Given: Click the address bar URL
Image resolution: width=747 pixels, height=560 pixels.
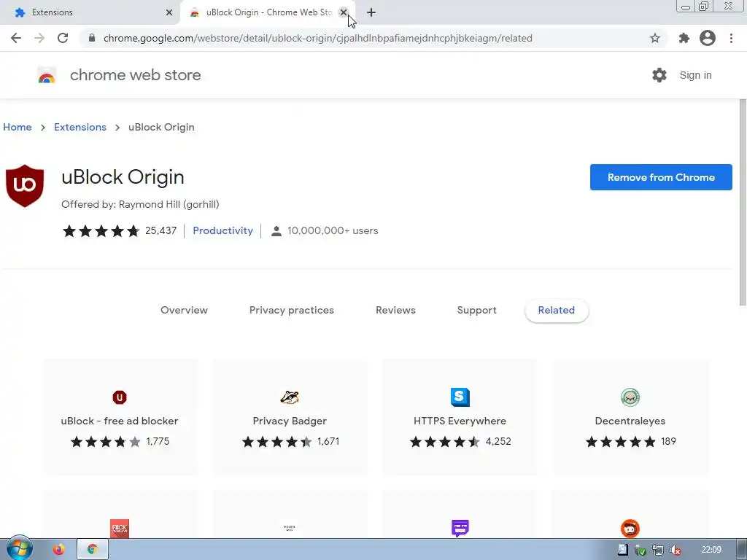Looking at the screenshot, I should tap(318, 38).
